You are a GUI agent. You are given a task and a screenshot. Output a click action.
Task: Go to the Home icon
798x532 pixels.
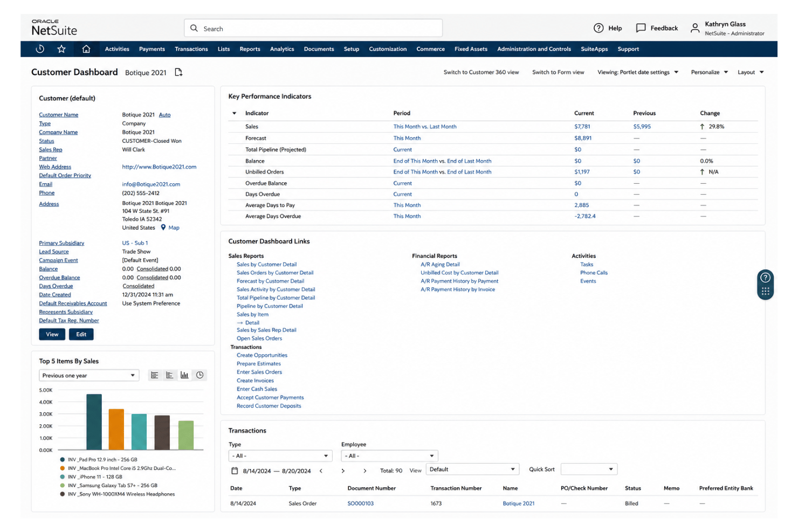tap(86, 49)
